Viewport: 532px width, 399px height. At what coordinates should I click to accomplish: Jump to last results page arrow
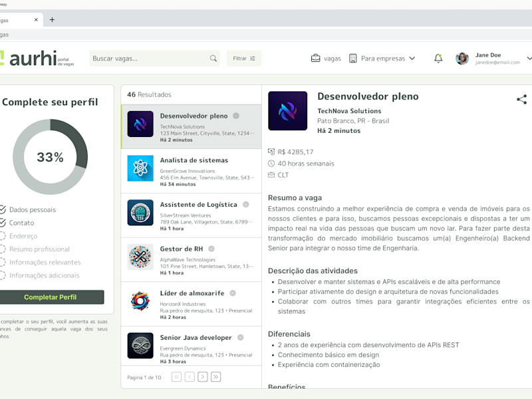[x=215, y=377]
